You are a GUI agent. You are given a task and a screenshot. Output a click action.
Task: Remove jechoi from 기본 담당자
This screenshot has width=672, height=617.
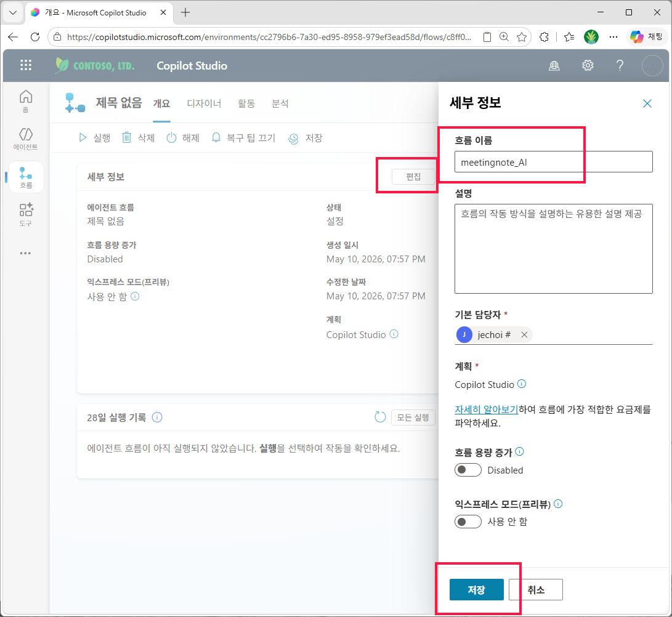(x=524, y=334)
